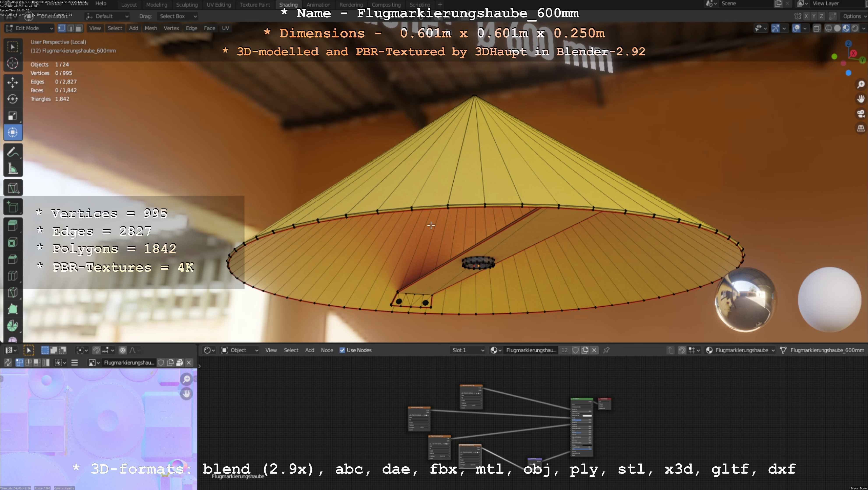This screenshot has height=490, width=868.
Task: Select the Principled BSDF node in node editor
Action: 582,427
